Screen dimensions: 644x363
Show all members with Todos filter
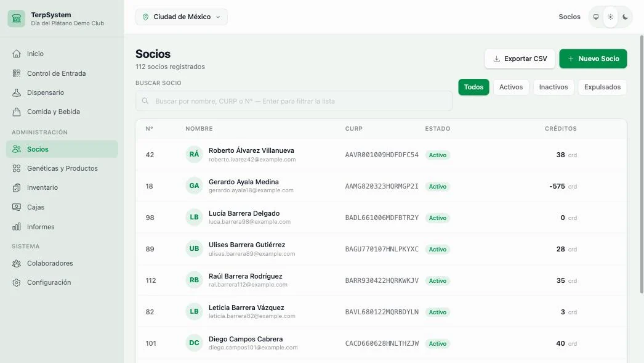[x=473, y=87]
